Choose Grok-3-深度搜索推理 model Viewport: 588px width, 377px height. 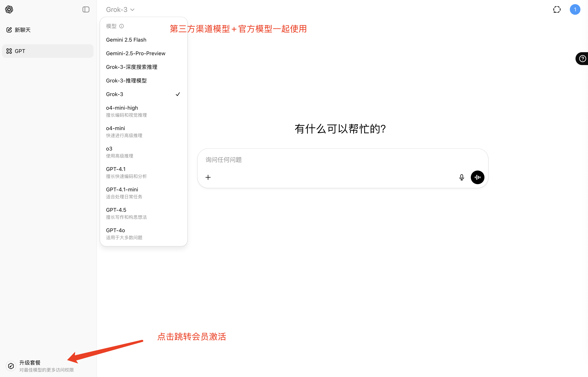pyautogui.click(x=144, y=67)
